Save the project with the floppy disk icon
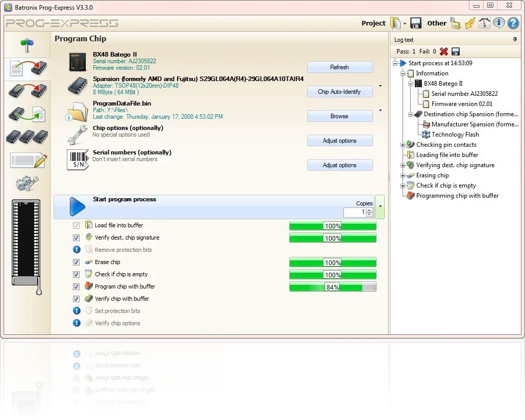 click(x=415, y=23)
